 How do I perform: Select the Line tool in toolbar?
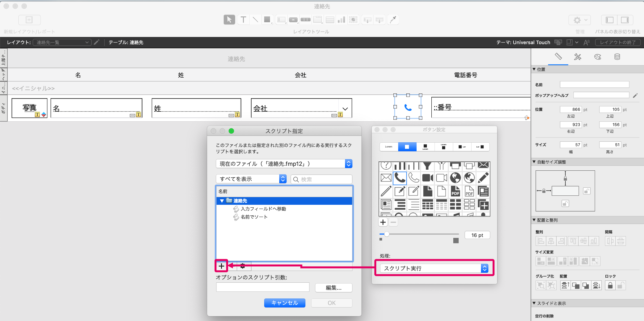coord(255,20)
